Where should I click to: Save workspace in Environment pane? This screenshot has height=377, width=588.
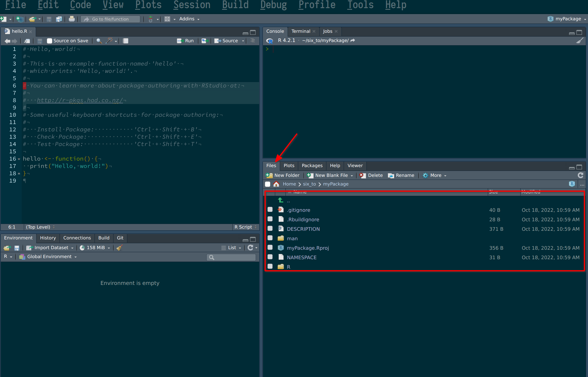coord(17,248)
